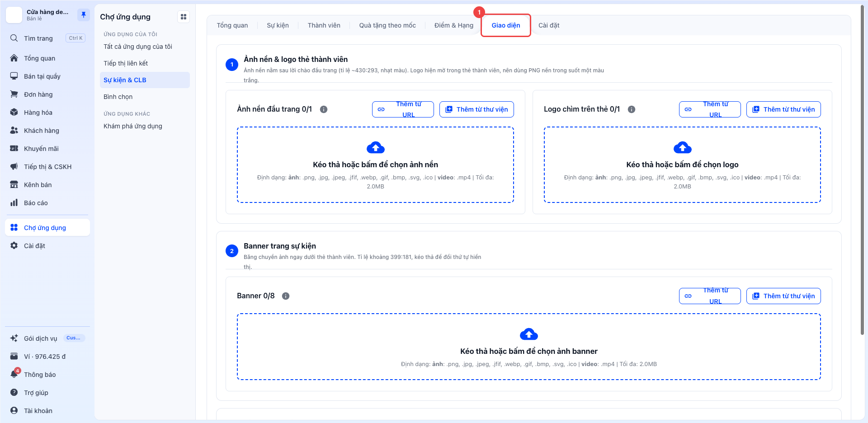This screenshot has height=423, width=868.
Task: Open Khám phá ứng dụng
Action: 145,126
